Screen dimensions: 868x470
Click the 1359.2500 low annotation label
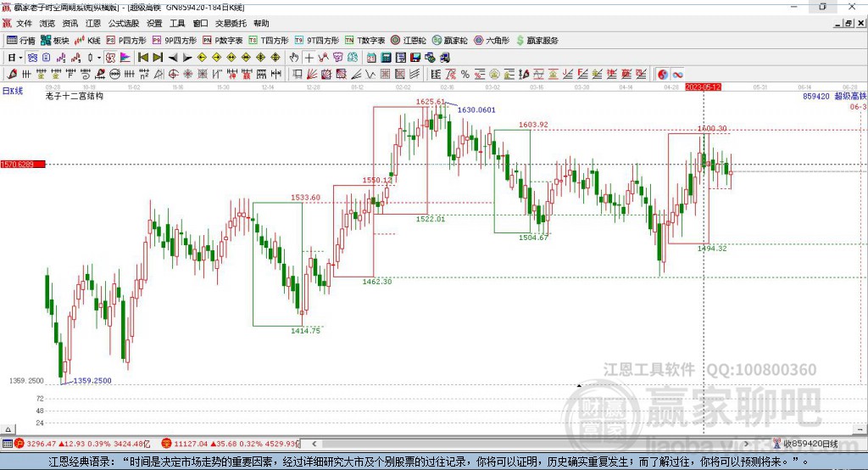[92, 381]
